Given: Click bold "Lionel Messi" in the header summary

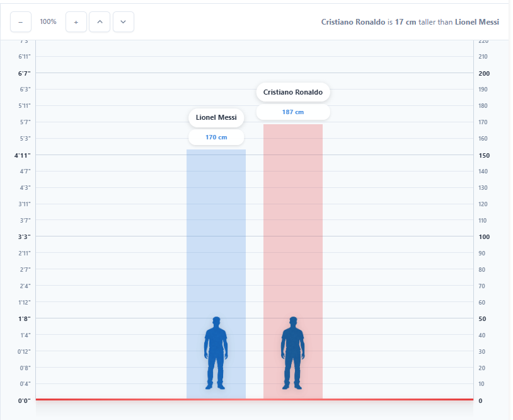Looking at the screenshot, I should (x=477, y=22).
